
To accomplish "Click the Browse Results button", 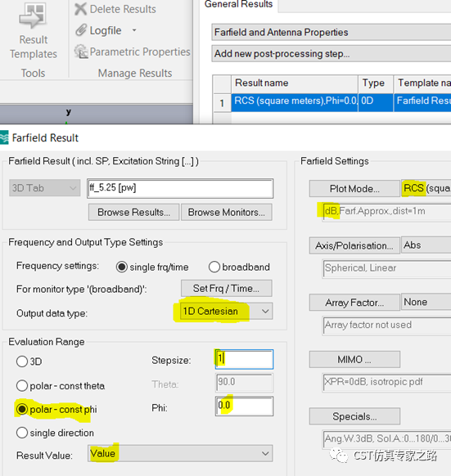I will coord(133,212).
